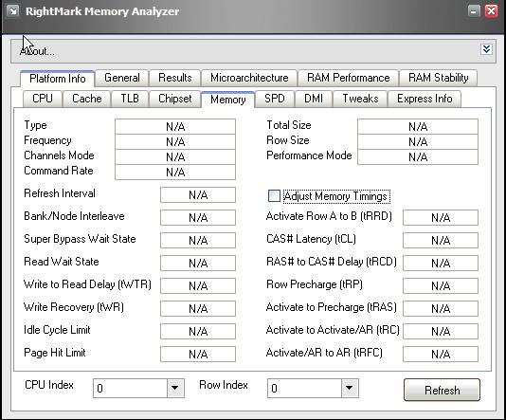
Task: Click the Refresh button
Action: [x=442, y=390]
